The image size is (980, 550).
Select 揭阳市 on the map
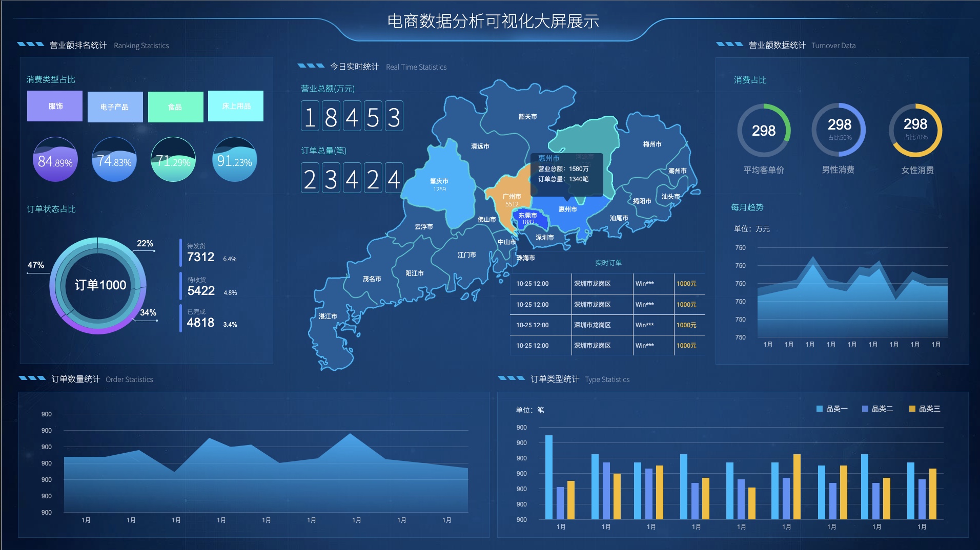tap(642, 201)
